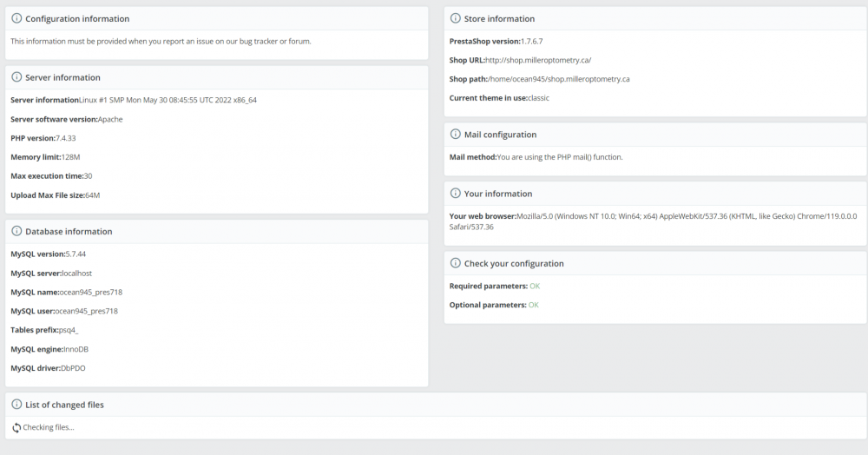Select the PrestaShop version value 1.7.6.7
Screen dimensions: 868x455
tap(531, 41)
